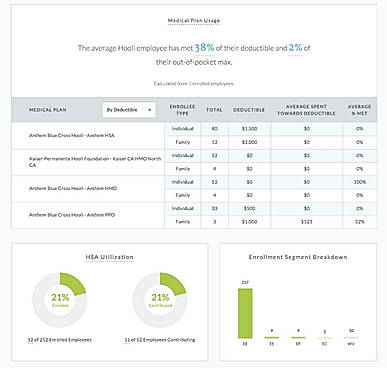Click the 100% average met cell
387x368 pixels.
[360, 182]
